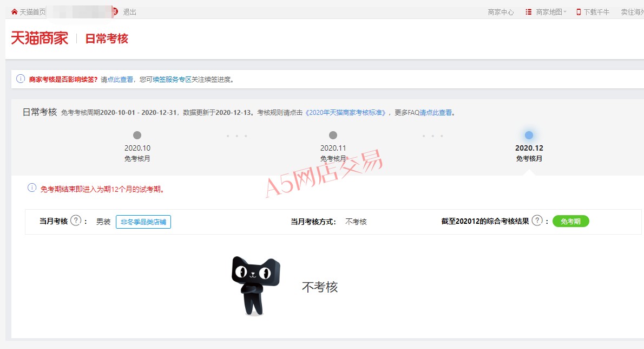Open 《2020年天猫商家考核标准》 rules link
The image size is (644, 349).
tap(345, 112)
